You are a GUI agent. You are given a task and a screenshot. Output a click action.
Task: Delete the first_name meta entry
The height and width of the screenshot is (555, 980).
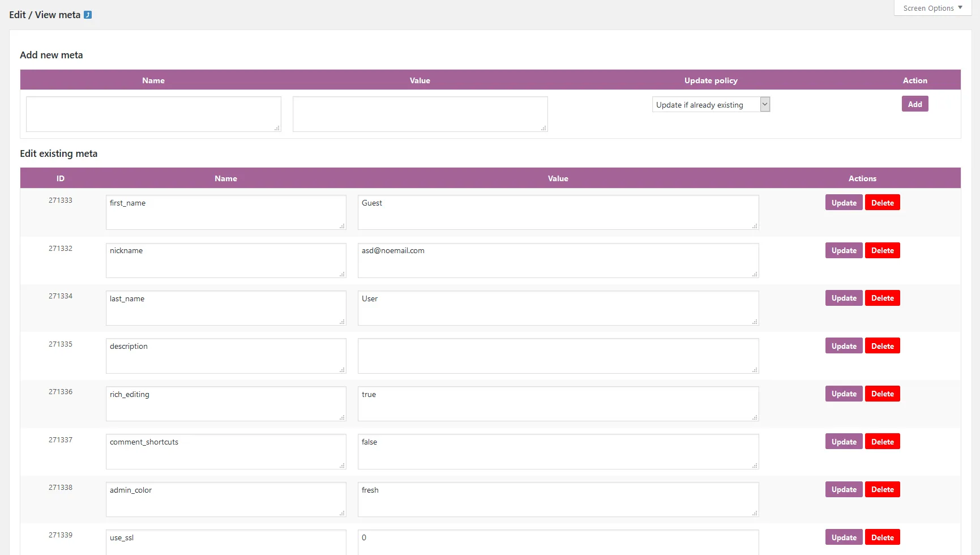pyautogui.click(x=882, y=202)
